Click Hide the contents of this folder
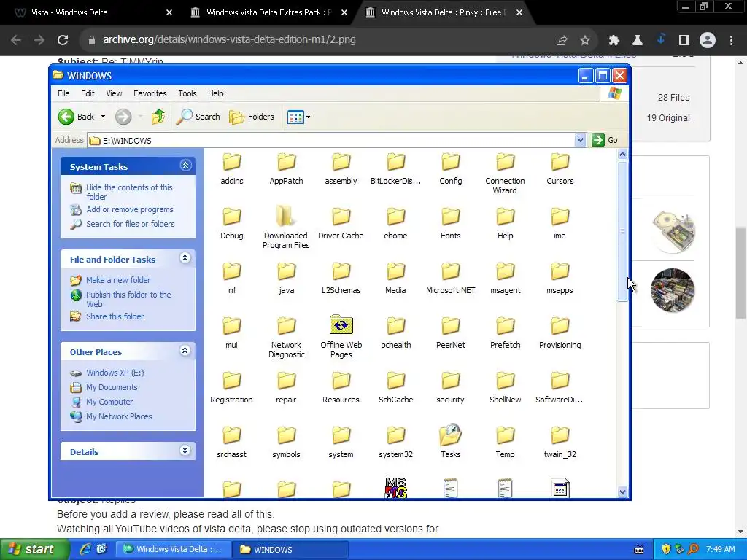The height and width of the screenshot is (560, 747). (129, 192)
